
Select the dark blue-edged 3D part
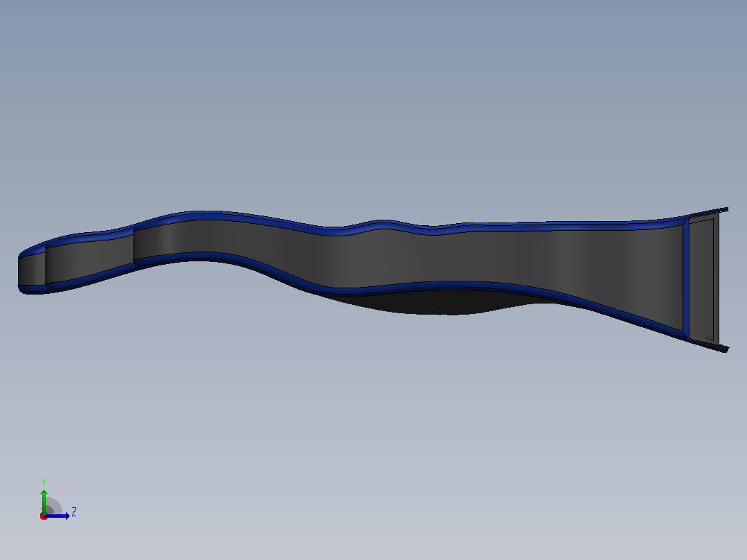coord(373,260)
